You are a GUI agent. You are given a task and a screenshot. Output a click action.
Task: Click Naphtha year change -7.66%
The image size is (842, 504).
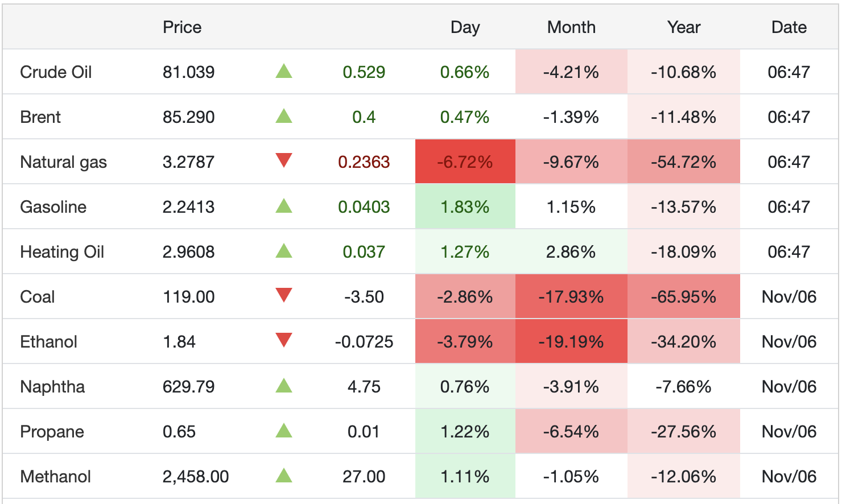click(684, 387)
